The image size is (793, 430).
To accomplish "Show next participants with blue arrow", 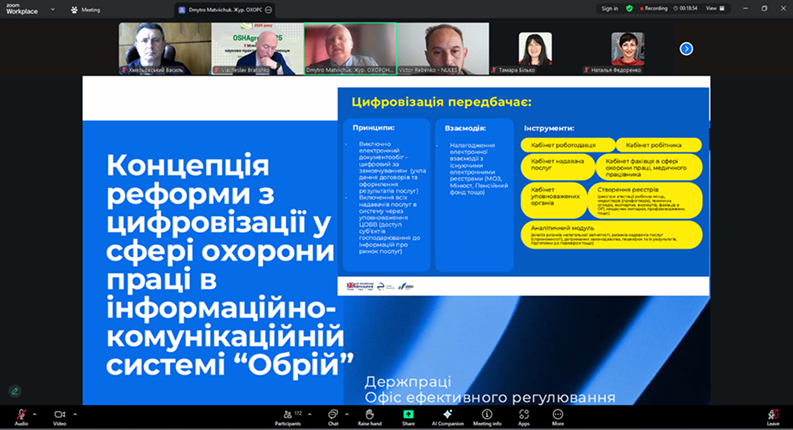I will (686, 49).
